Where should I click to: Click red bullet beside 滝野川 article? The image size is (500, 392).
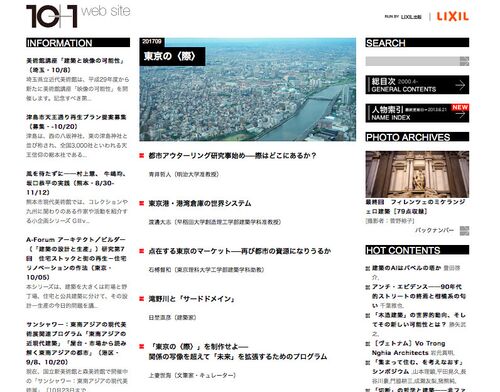(142, 299)
